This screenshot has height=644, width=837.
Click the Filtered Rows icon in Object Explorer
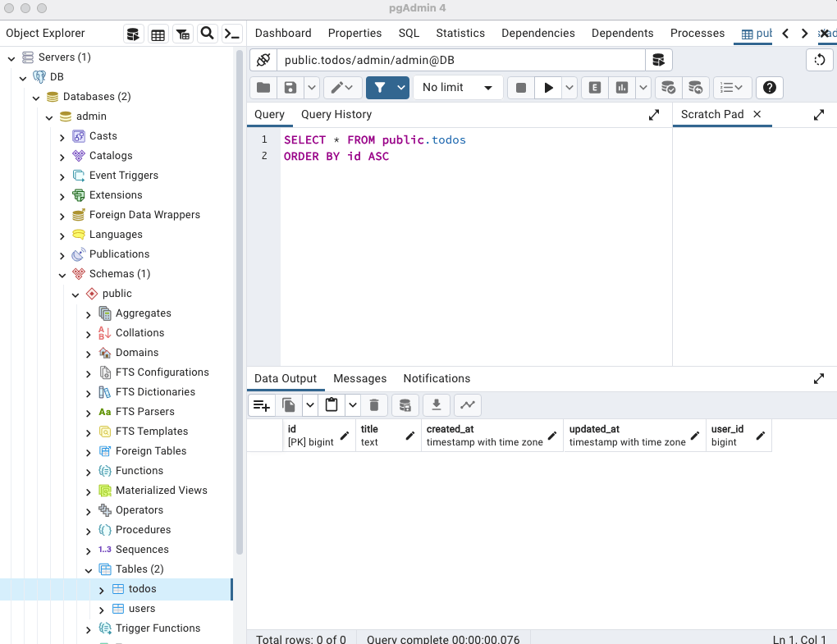[182, 34]
